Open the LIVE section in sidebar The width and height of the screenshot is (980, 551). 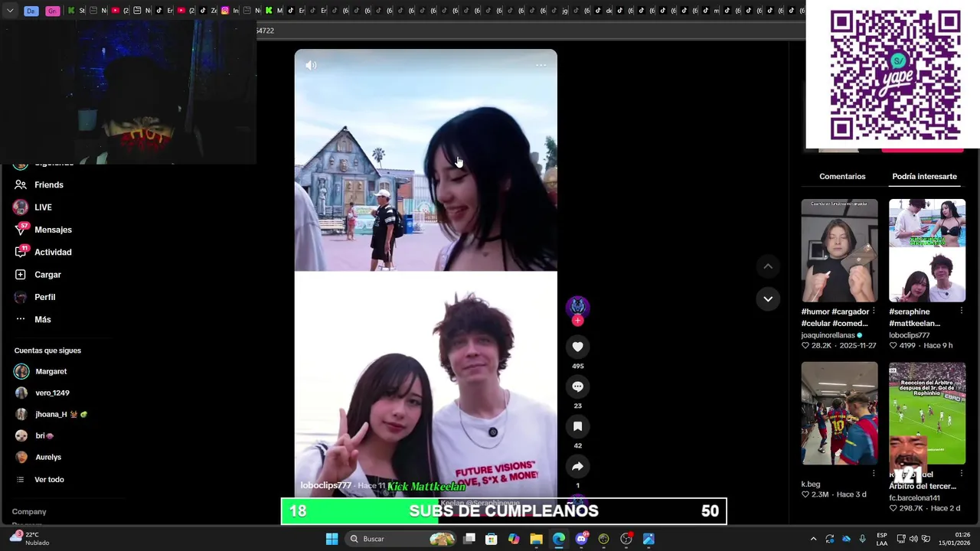(x=43, y=207)
